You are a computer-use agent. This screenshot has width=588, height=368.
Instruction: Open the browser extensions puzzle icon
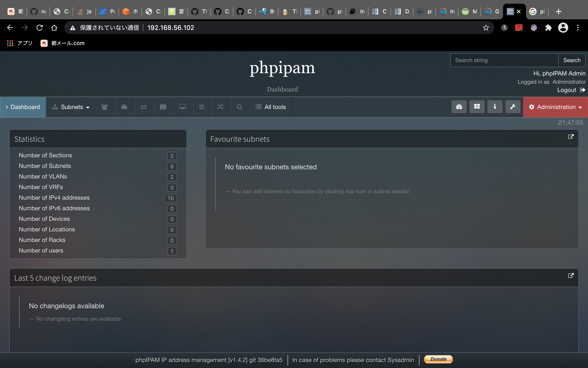tap(548, 28)
